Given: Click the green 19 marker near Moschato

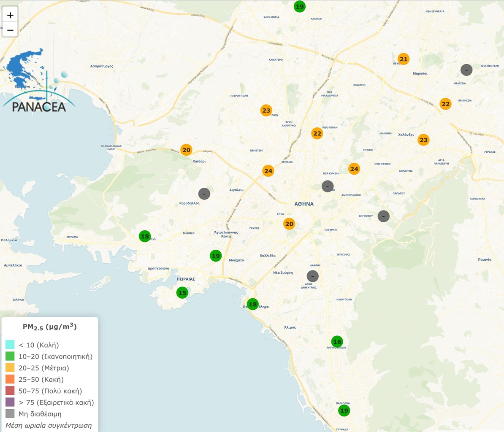Looking at the screenshot, I should coord(216,256).
